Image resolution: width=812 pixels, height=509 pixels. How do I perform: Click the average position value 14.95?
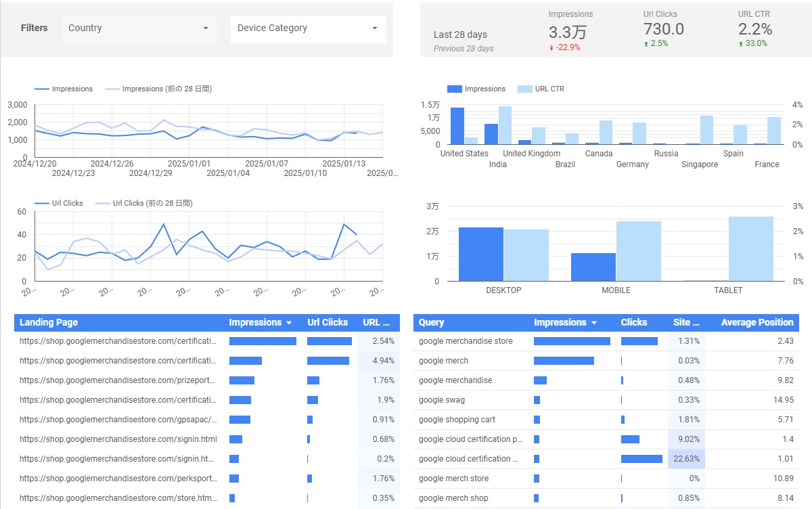(x=783, y=400)
